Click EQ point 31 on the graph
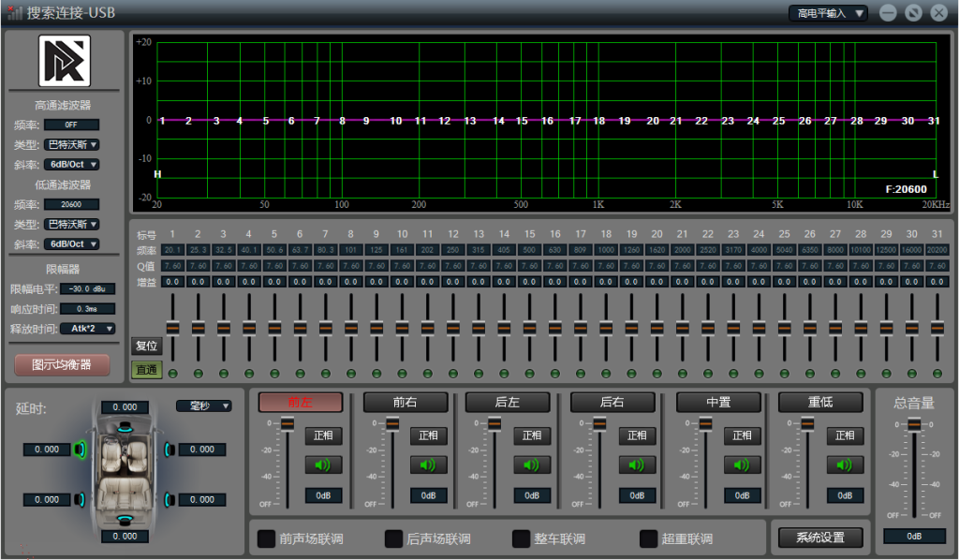The width and height of the screenshot is (959, 560). (934, 121)
